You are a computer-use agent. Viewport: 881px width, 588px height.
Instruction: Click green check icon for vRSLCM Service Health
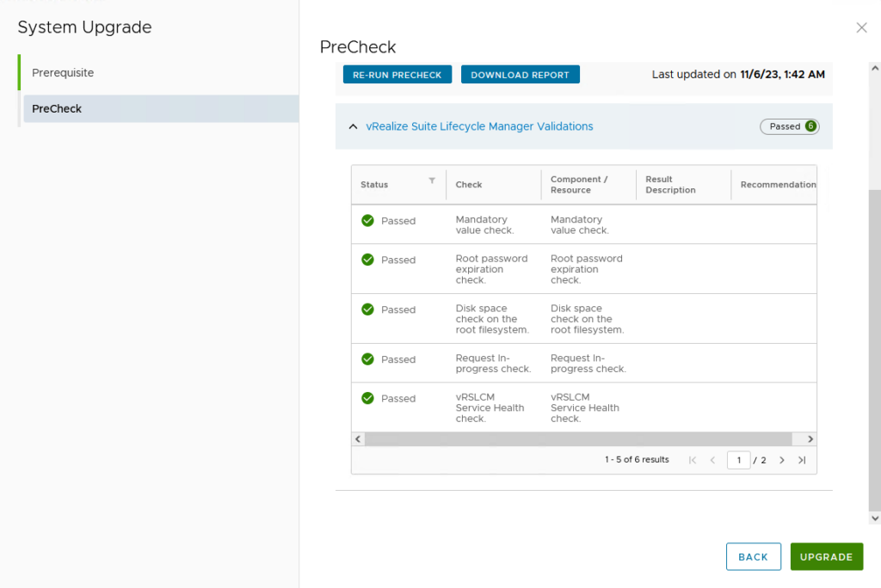coord(367,398)
